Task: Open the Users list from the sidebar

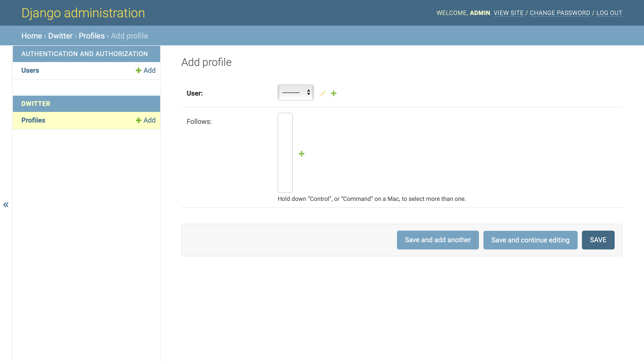Action: (x=30, y=70)
